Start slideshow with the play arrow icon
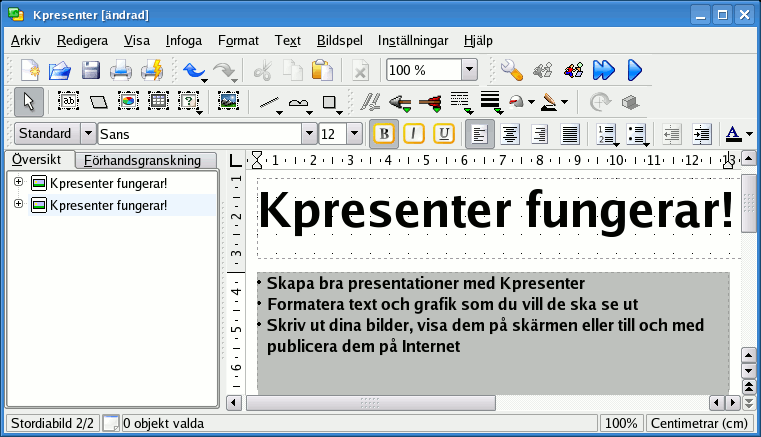The image size is (761, 437). tap(634, 70)
